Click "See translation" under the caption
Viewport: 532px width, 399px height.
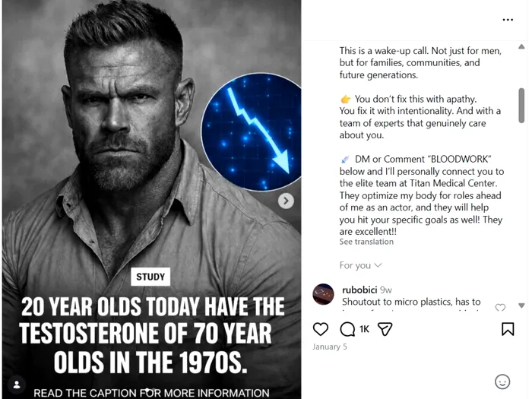tap(366, 242)
